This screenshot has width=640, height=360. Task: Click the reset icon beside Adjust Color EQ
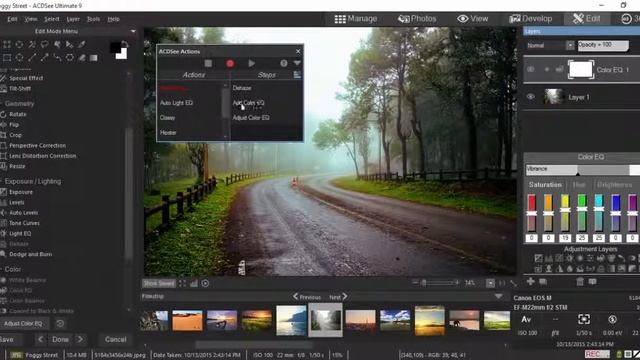60,324
